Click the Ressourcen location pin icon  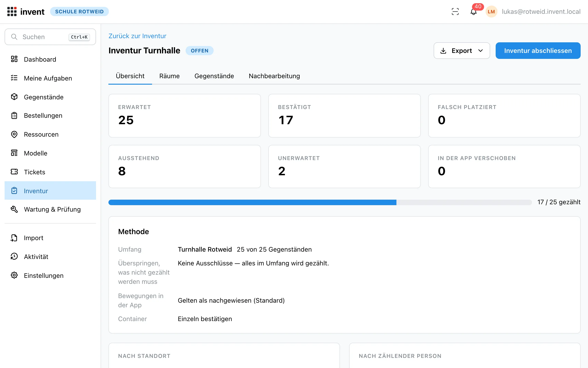pyautogui.click(x=14, y=134)
